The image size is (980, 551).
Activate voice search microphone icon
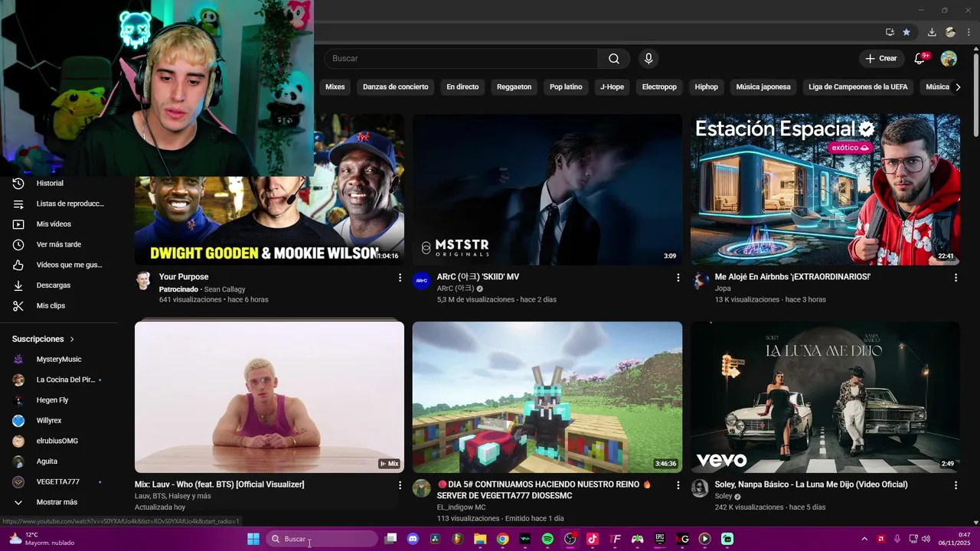(x=648, y=59)
